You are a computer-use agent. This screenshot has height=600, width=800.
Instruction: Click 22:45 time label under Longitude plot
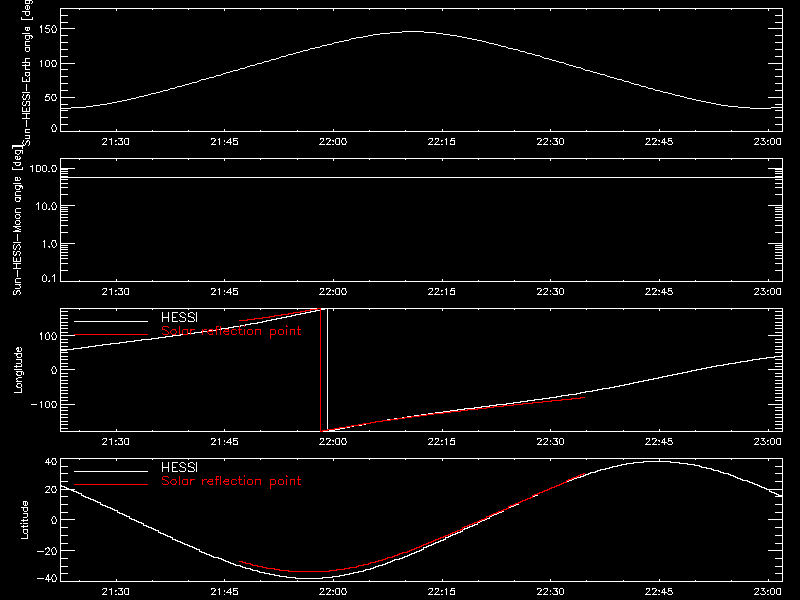(659, 442)
